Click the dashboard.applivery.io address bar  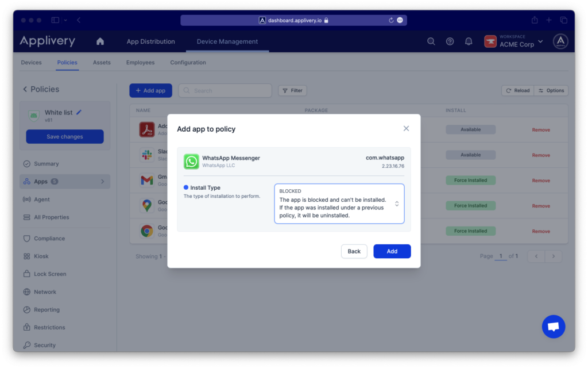pos(293,20)
